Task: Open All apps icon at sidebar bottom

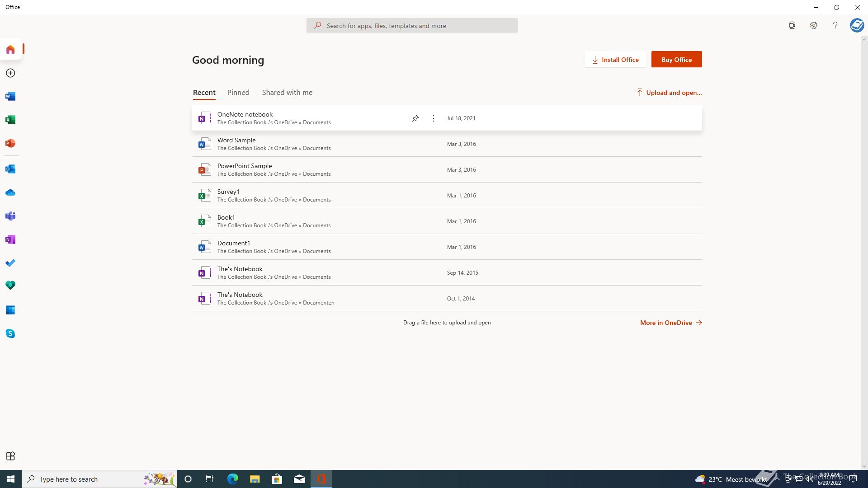Action: pyautogui.click(x=10, y=456)
